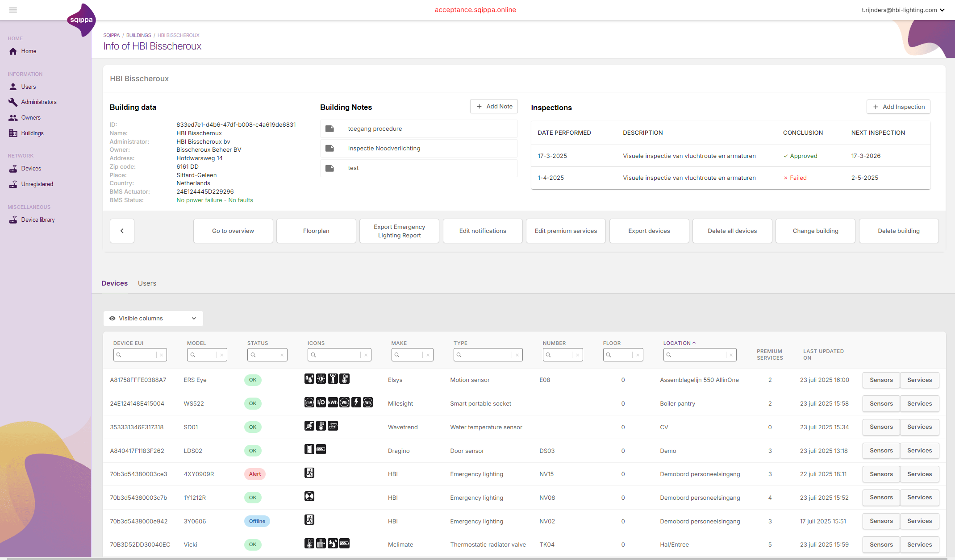Click the Unregistered devices icon
The height and width of the screenshot is (560, 955).
[13, 184]
